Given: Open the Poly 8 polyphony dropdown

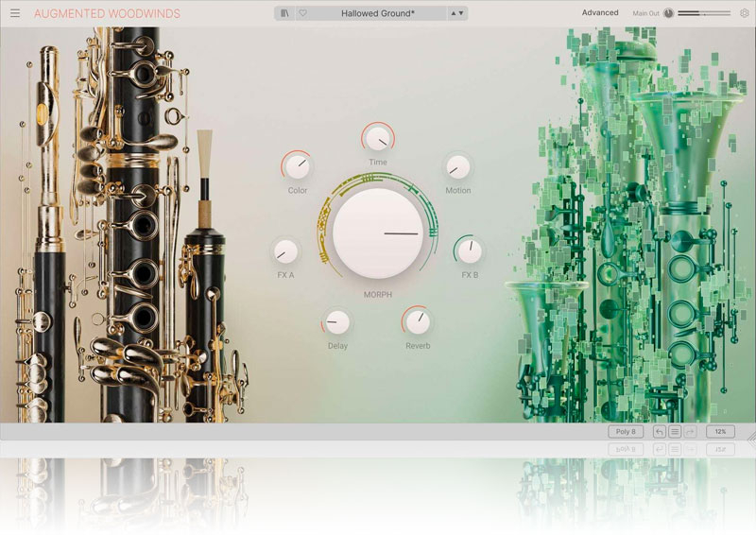Looking at the screenshot, I should click(625, 432).
